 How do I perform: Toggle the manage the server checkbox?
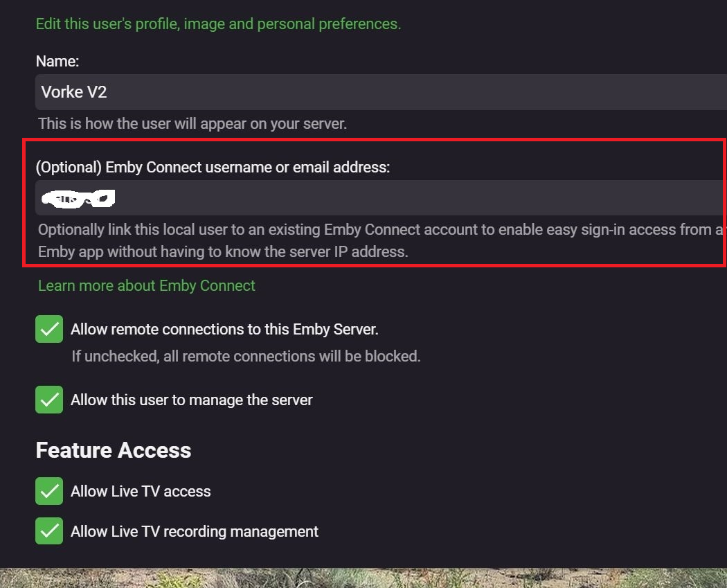click(49, 400)
